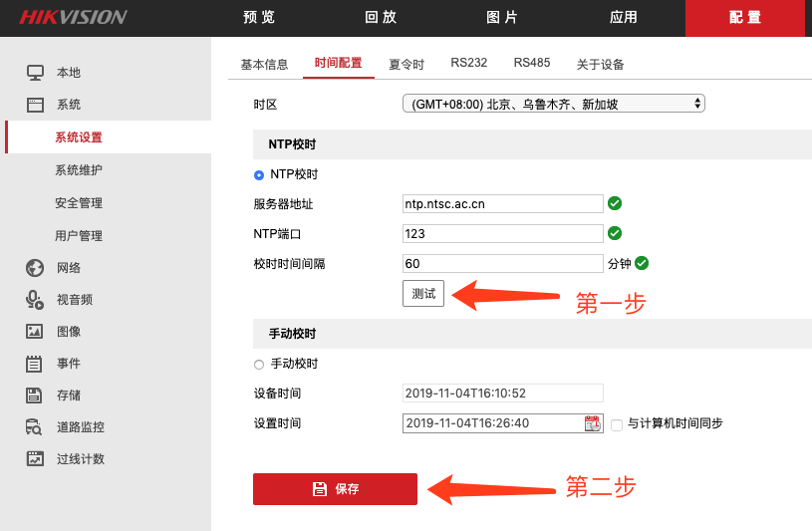Open 安全管理 in the sidebar
The image size is (812, 531).
pyautogui.click(x=79, y=203)
